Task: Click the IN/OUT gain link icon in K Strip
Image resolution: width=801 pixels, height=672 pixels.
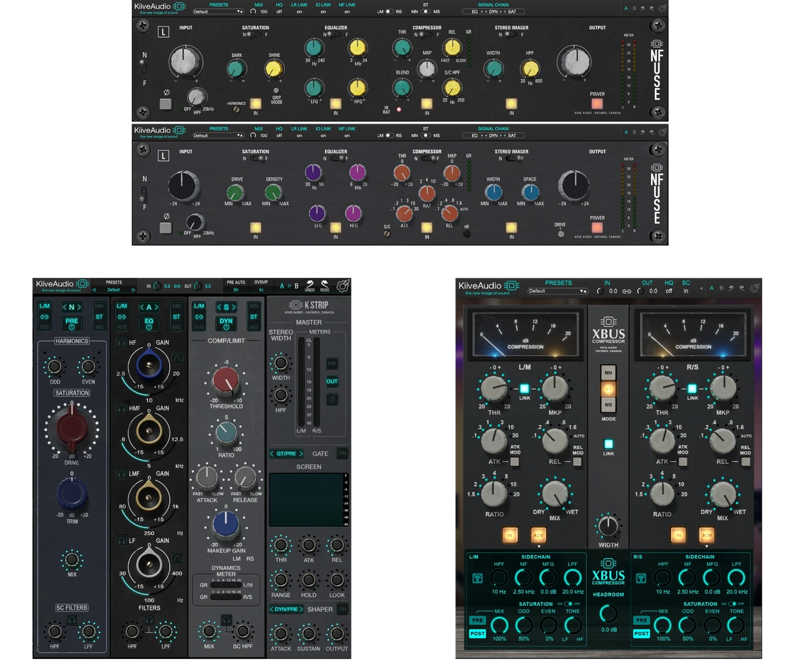Action: click(x=176, y=286)
